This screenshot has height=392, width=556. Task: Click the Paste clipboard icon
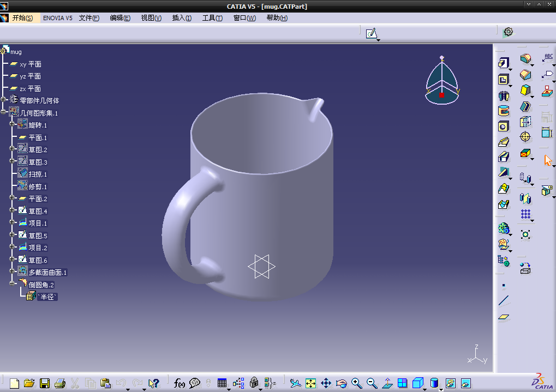click(105, 383)
